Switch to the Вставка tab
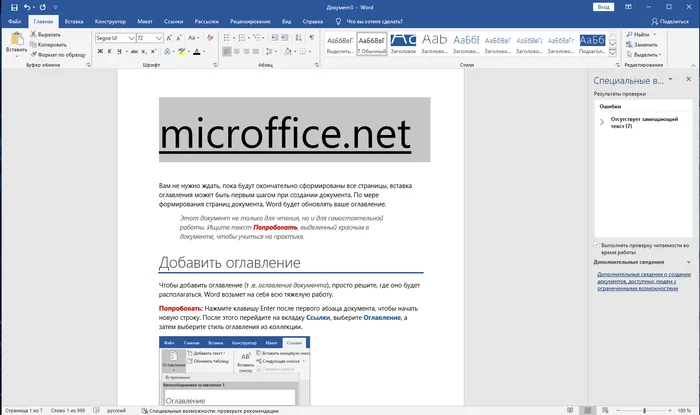Screen dimensions: 700x415 click(x=74, y=21)
